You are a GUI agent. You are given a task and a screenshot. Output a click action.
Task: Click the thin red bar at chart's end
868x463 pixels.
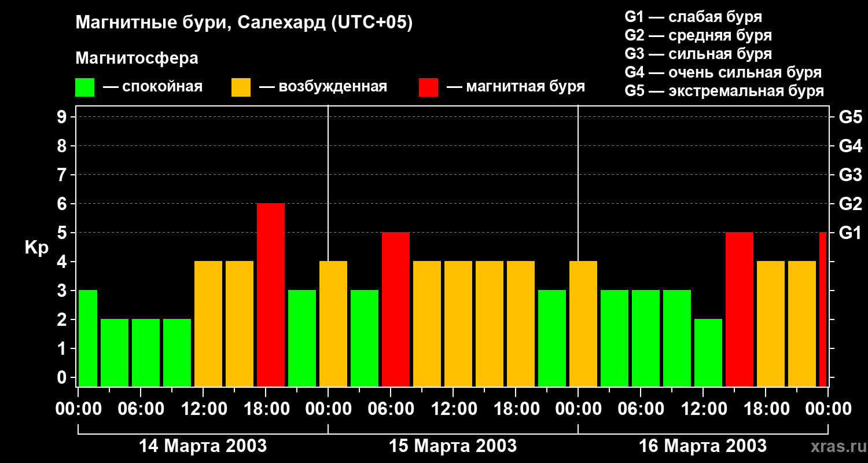click(823, 310)
